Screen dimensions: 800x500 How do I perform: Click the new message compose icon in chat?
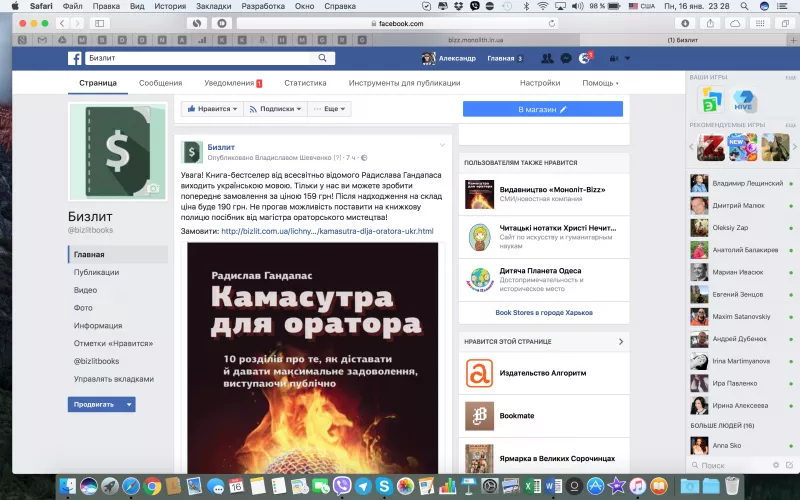coord(790,465)
